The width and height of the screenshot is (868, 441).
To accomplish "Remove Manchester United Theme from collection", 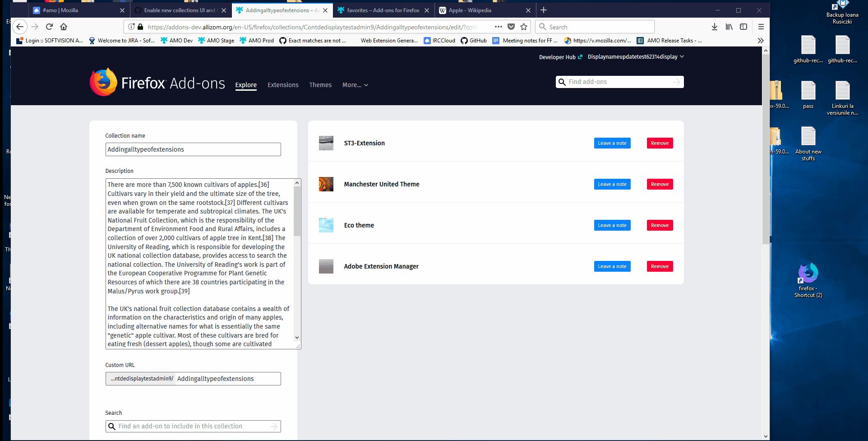I will [660, 184].
